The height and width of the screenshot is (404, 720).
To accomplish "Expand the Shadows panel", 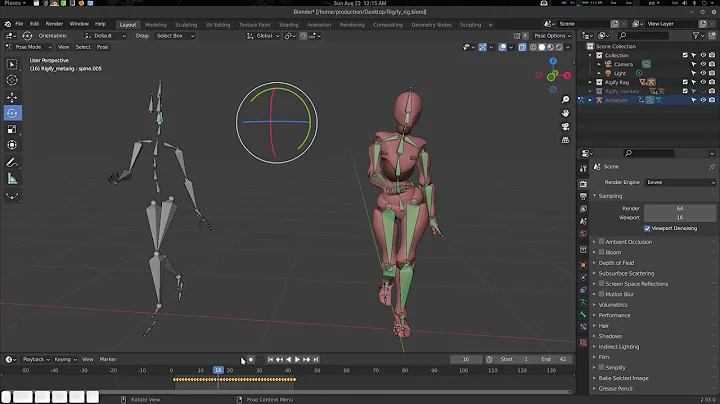I will (610, 336).
